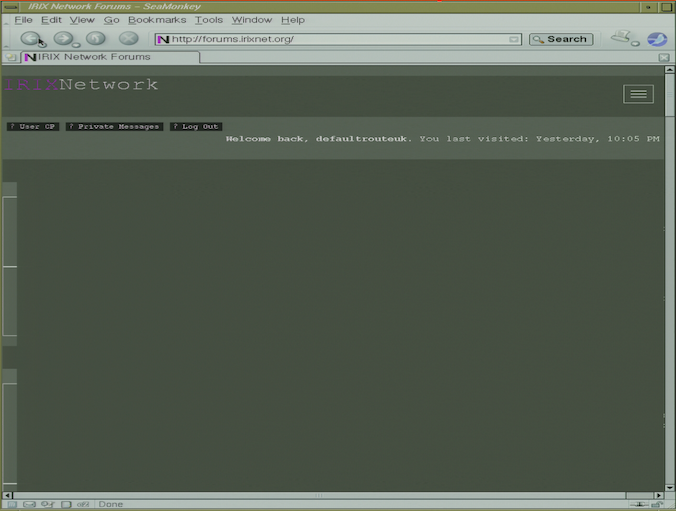Click the security padlock icon in status bar

coord(657,504)
